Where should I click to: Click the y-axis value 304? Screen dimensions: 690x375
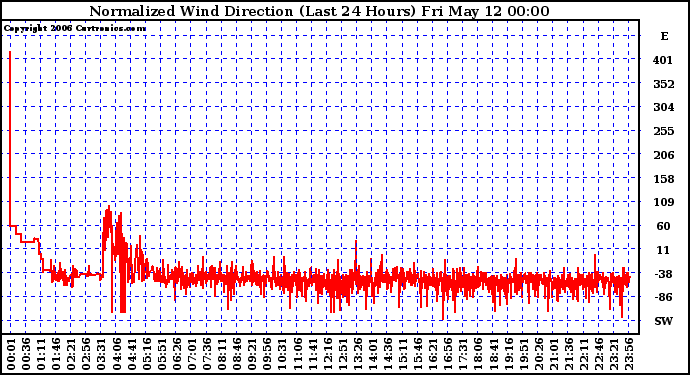(x=664, y=107)
